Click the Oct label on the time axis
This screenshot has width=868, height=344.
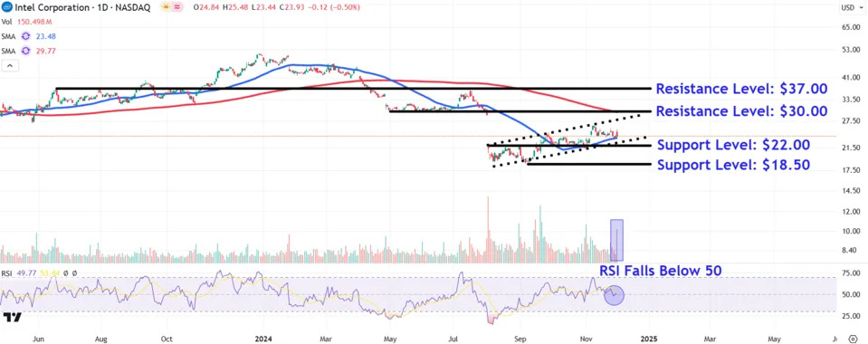(x=167, y=338)
